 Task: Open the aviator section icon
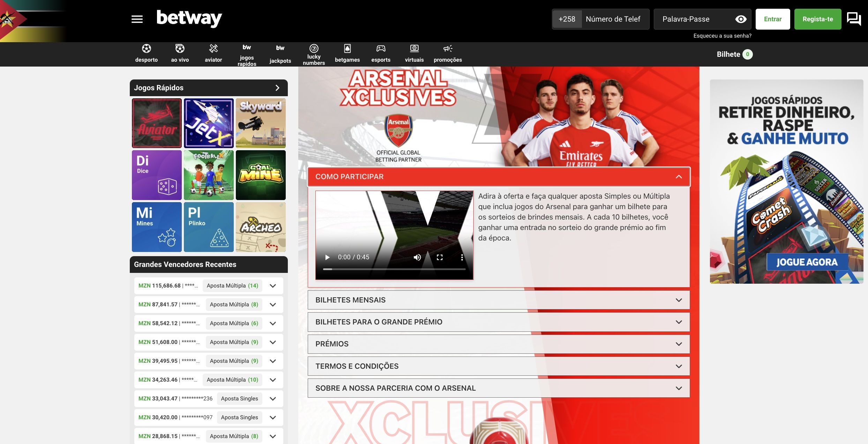(213, 49)
